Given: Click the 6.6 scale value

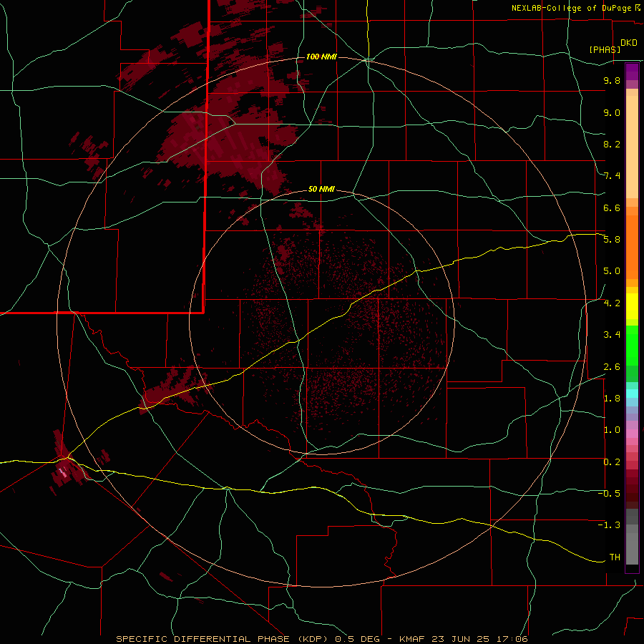Looking at the screenshot, I should pos(612,208).
